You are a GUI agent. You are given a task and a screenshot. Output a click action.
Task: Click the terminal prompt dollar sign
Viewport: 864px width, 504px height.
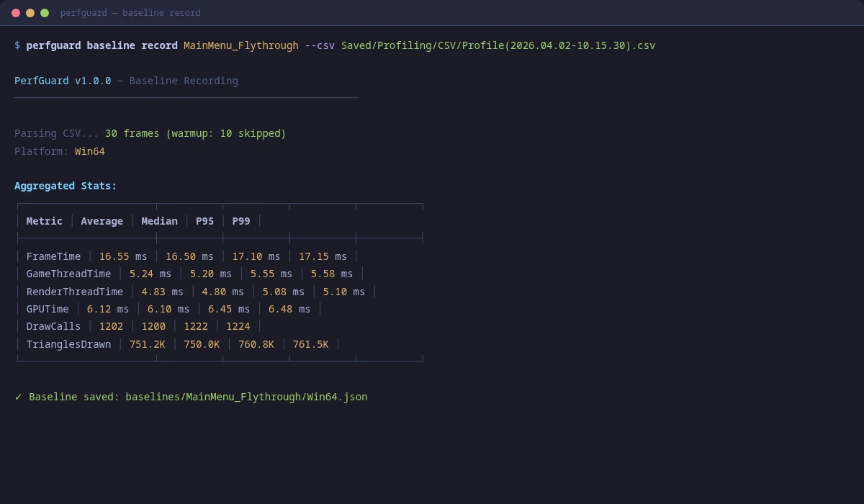tap(17, 45)
